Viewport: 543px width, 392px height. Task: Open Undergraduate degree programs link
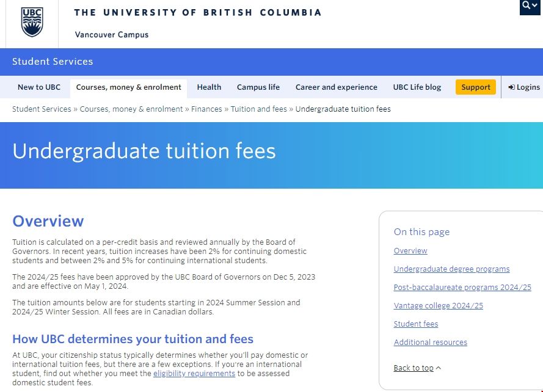tap(452, 269)
